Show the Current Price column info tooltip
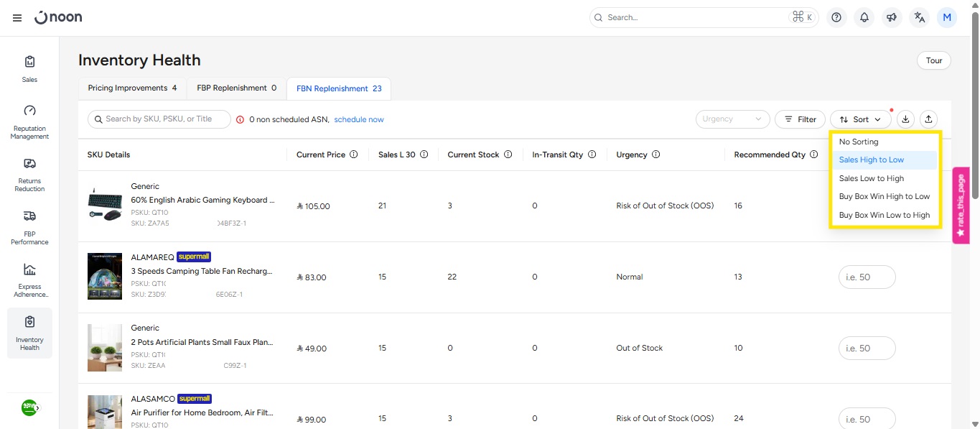 pos(354,154)
